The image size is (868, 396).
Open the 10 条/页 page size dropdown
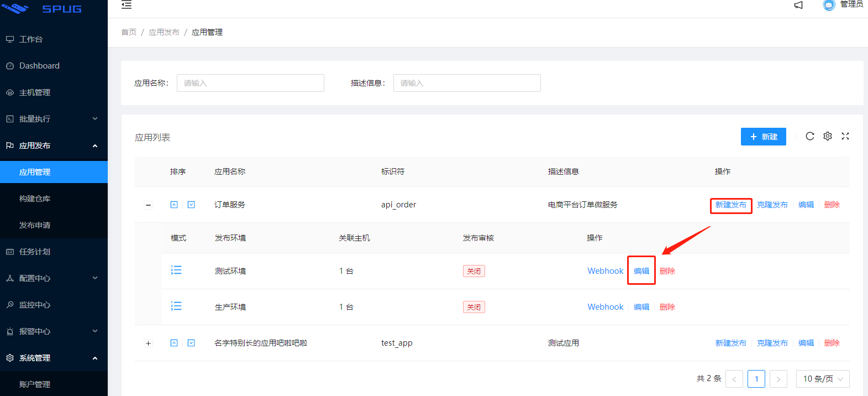tap(823, 379)
